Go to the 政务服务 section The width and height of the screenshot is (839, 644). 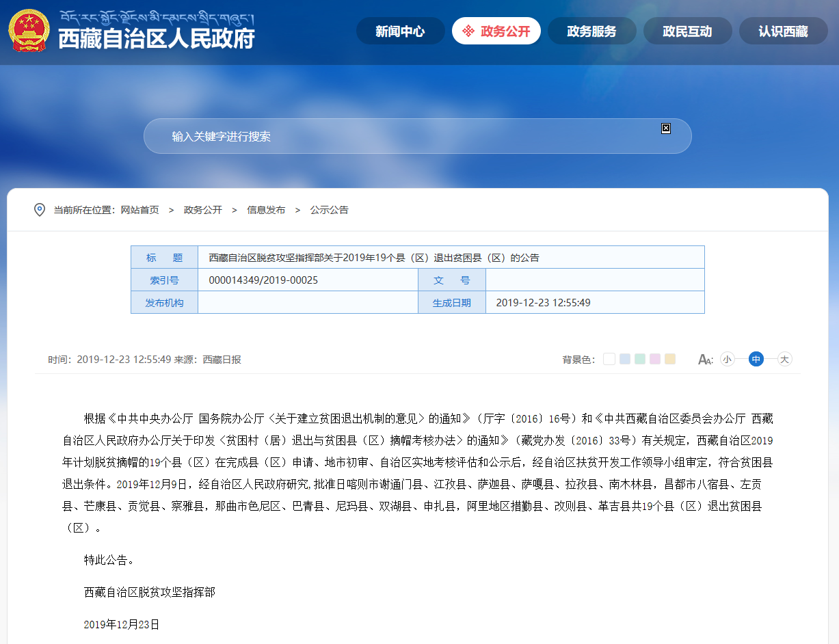point(591,31)
